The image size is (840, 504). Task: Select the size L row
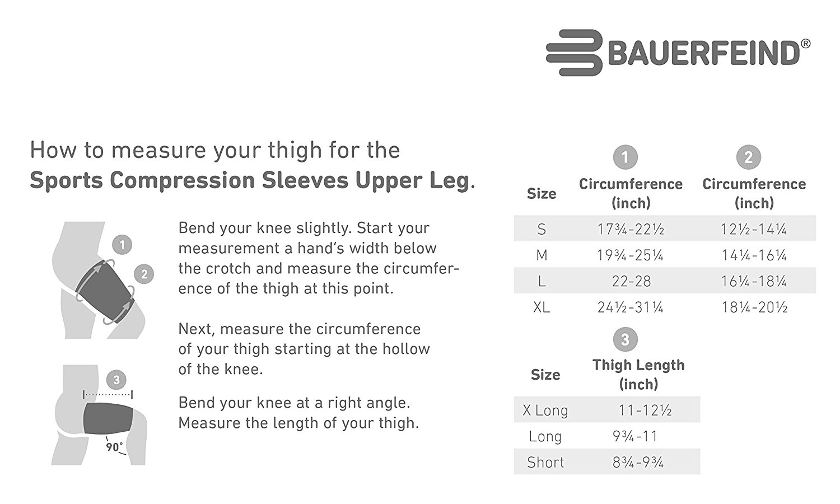(665, 281)
